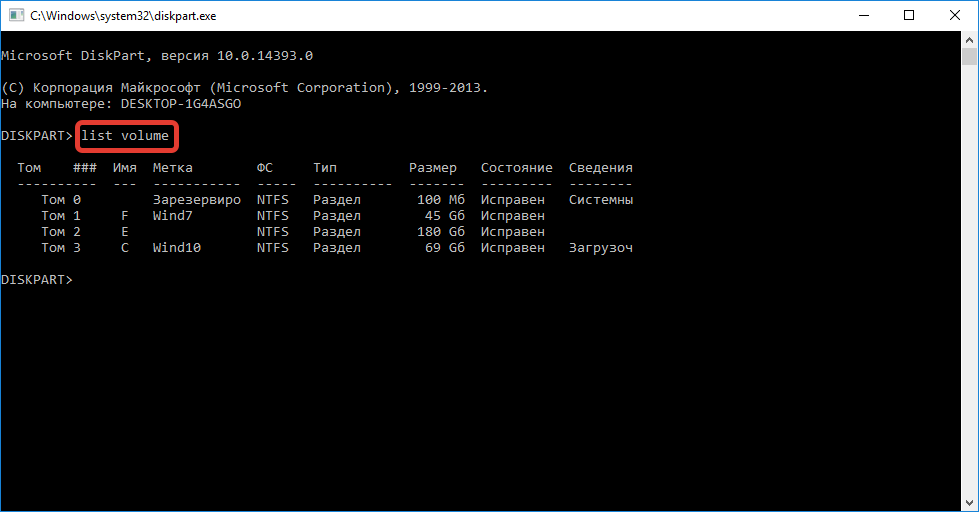Click the 'Wind7' volume label

point(173,215)
